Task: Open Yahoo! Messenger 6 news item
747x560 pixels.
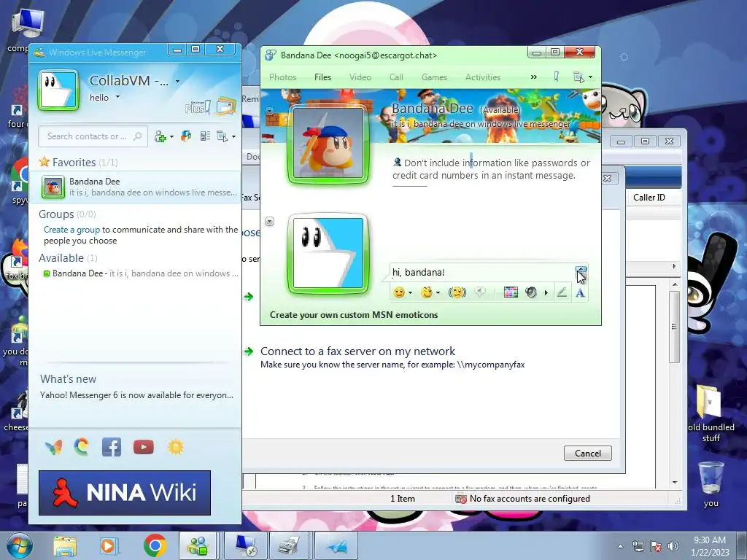Action: tap(136, 395)
